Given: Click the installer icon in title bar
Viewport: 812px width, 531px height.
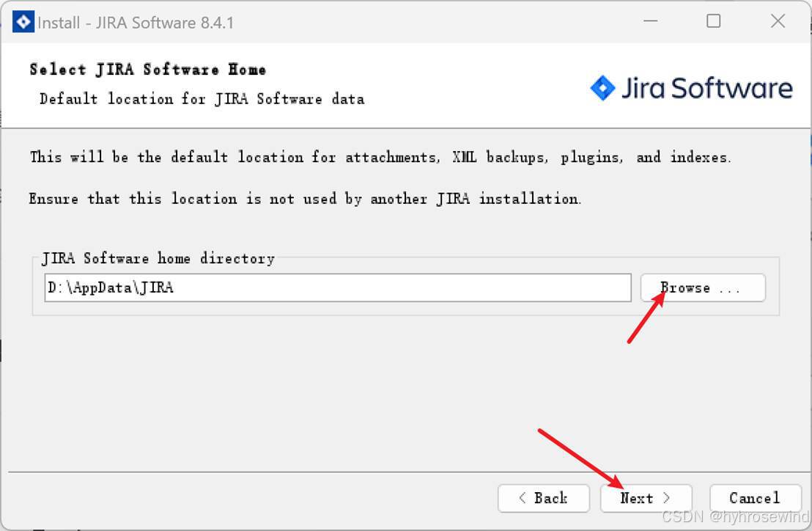Looking at the screenshot, I should tap(23, 22).
